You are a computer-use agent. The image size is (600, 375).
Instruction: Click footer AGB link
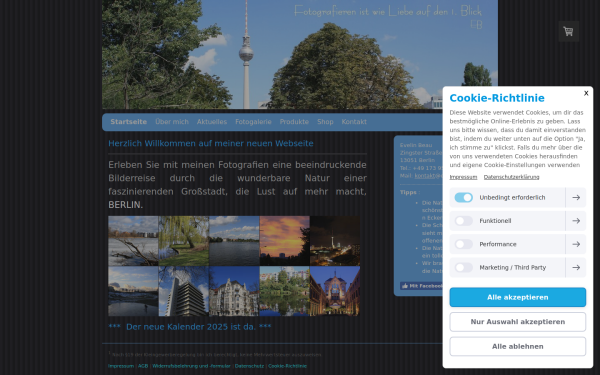click(x=143, y=366)
